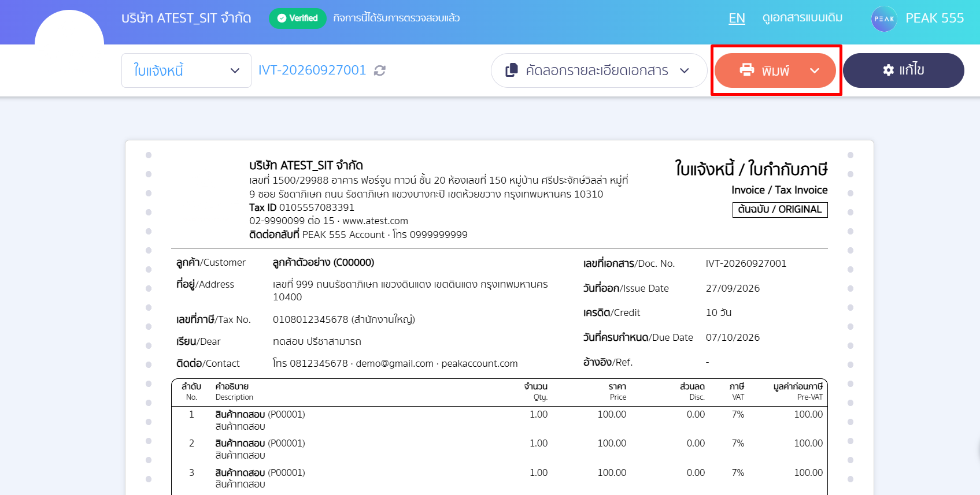Viewport: 980px width, 495px height.
Task: Click the Qty. column header
Action: (536, 392)
